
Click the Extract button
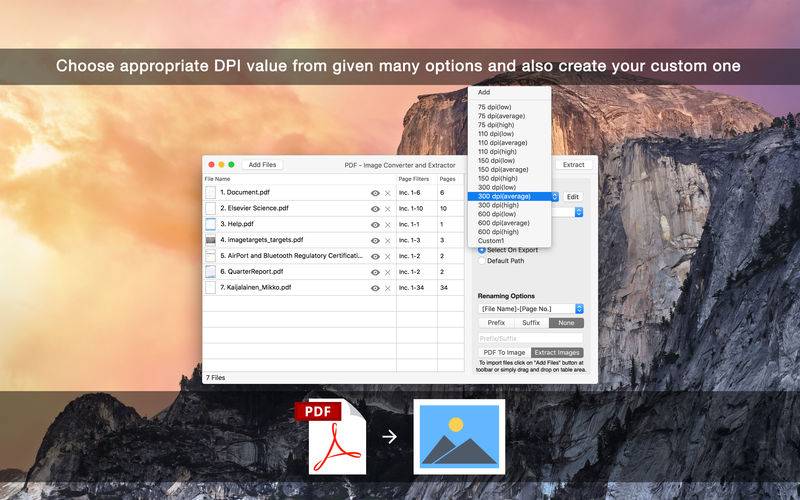pos(573,165)
